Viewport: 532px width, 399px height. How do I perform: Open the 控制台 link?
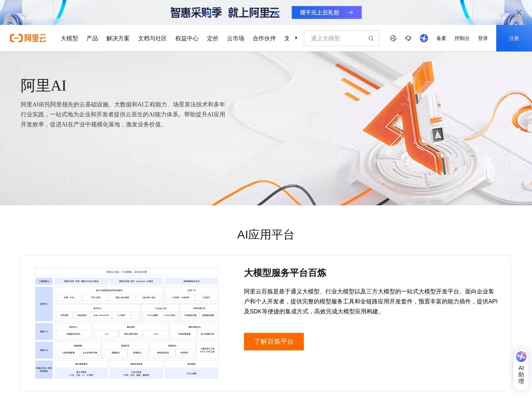point(462,38)
